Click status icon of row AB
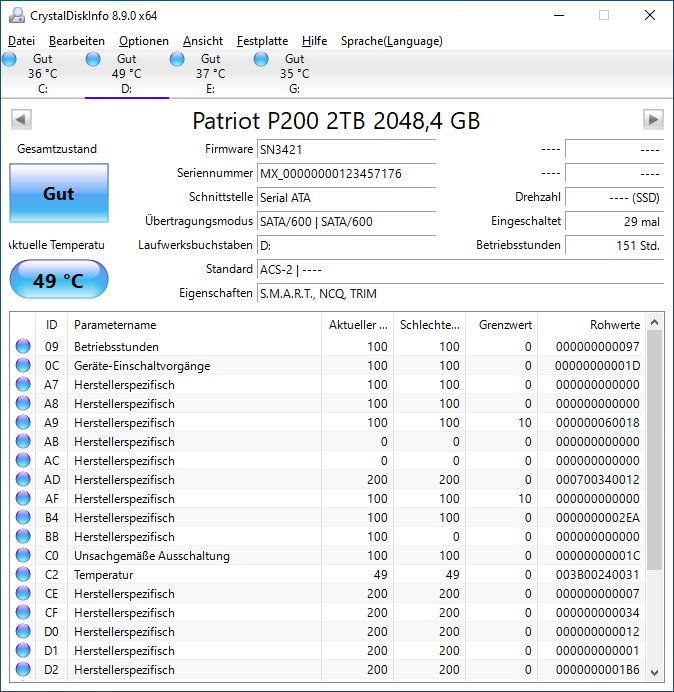Screen dimensions: 674x692 (x=23, y=441)
